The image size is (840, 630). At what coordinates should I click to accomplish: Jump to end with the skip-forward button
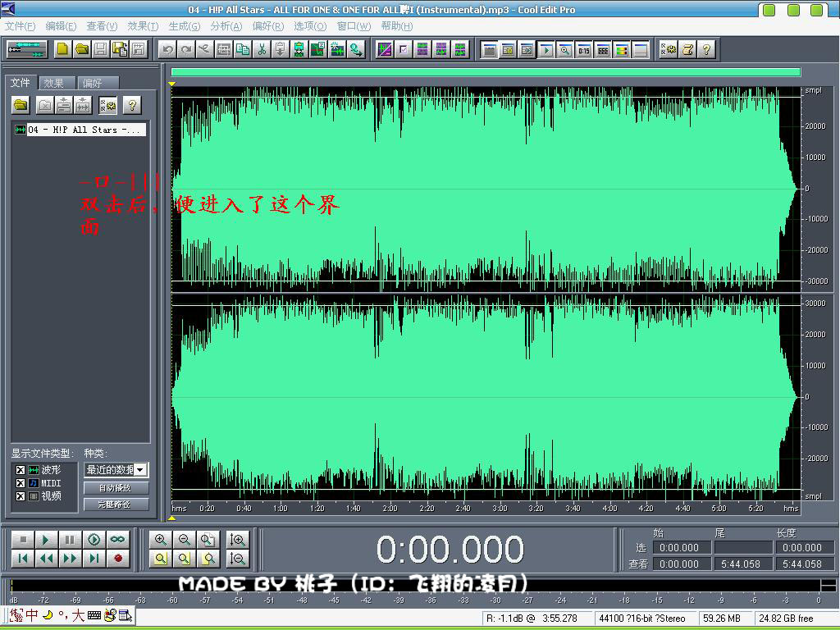coord(94,559)
